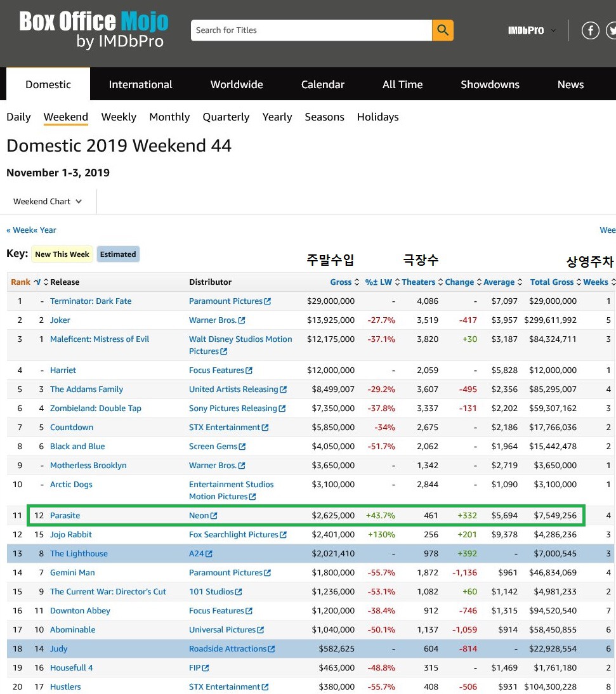Screen dimensions: 616x694
Task: Open external link icon beside Warner Bros. for Motherless Brooklyn
Action: coord(242,466)
